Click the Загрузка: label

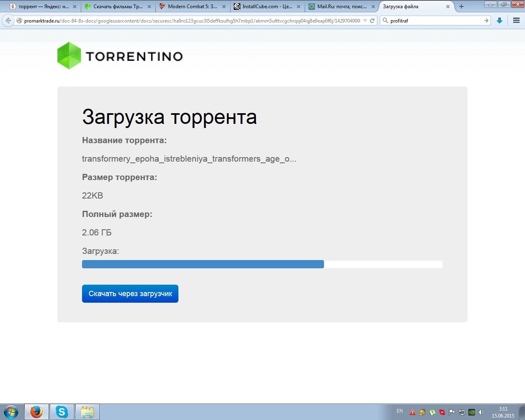[100, 251]
